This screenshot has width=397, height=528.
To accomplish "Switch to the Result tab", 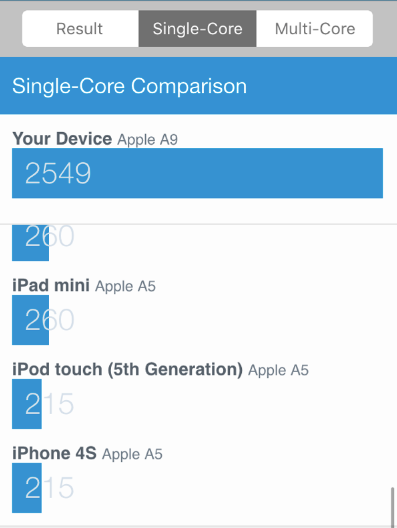I will (80, 29).
